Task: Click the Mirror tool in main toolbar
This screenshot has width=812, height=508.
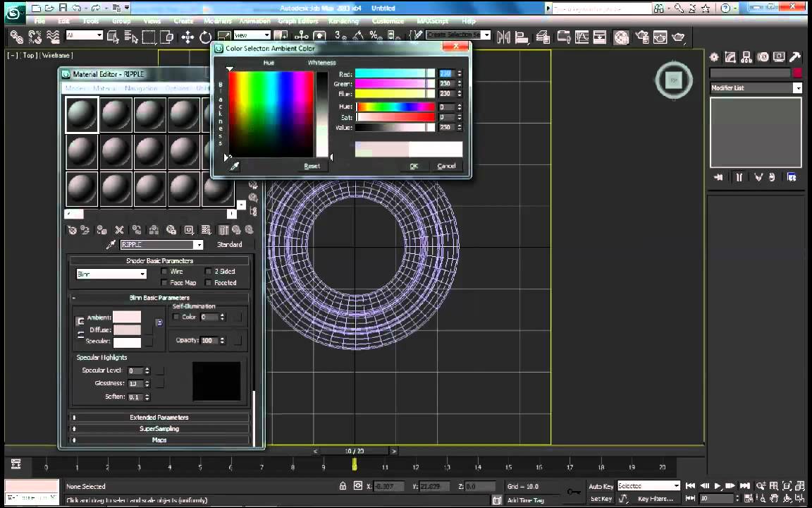Action: tap(503, 37)
